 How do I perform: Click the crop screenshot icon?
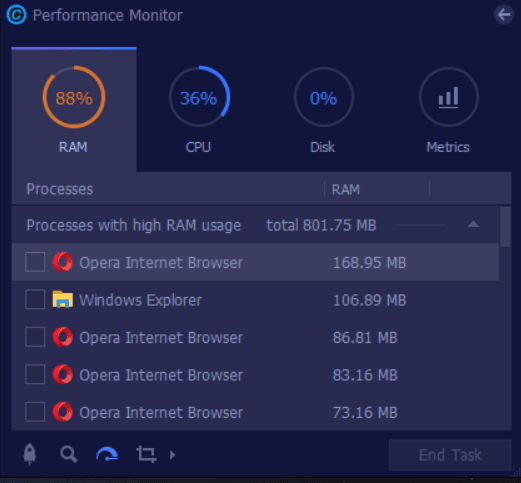point(146,454)
